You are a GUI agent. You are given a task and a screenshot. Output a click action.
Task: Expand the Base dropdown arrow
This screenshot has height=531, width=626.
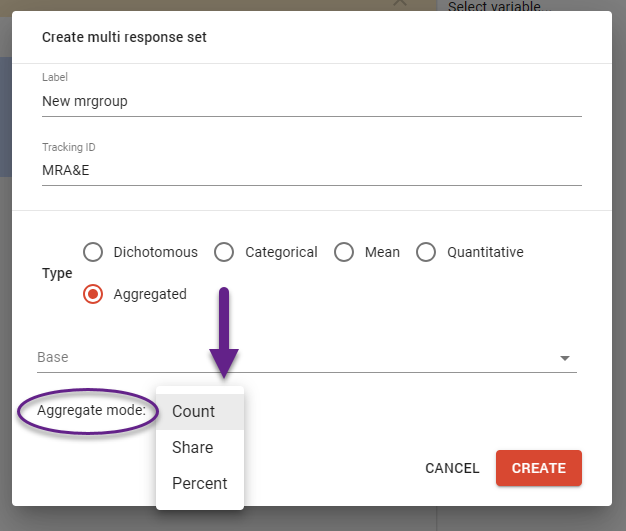pyautogui.click(x=565, y=358)
